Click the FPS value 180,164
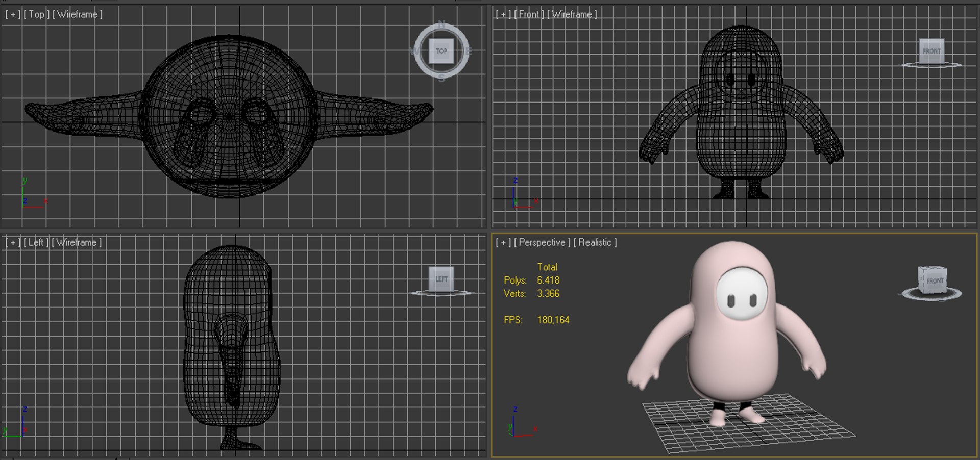The width and height of the screenshot is (980, 460). tap(553, 320)
